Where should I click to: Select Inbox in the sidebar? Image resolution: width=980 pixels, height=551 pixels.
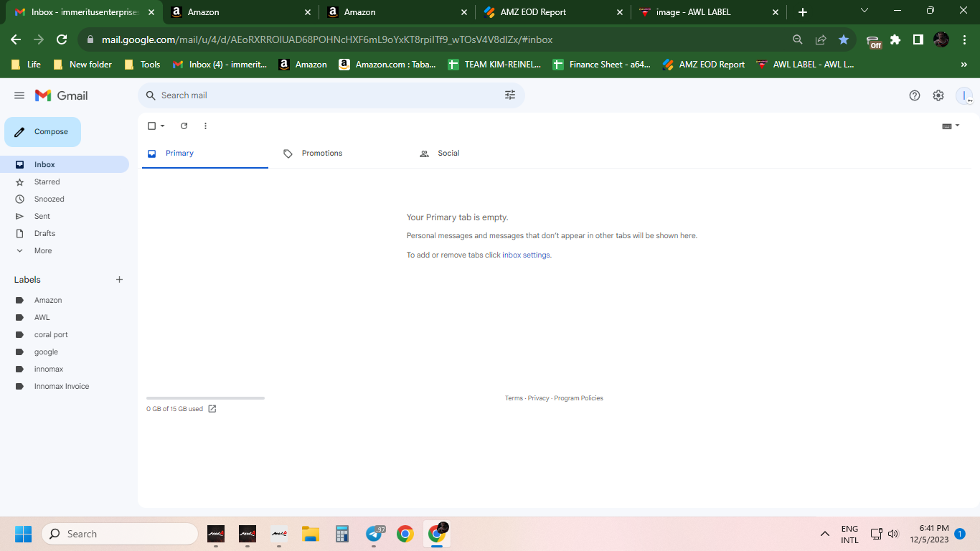[65, 164]
